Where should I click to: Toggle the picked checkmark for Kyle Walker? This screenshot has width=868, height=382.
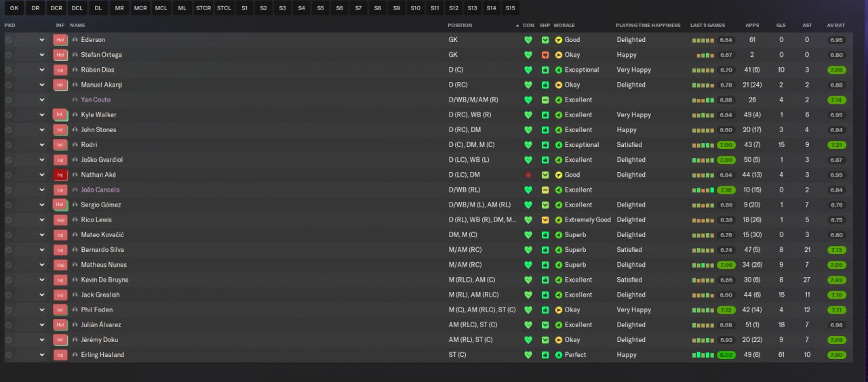click(8, 115)
